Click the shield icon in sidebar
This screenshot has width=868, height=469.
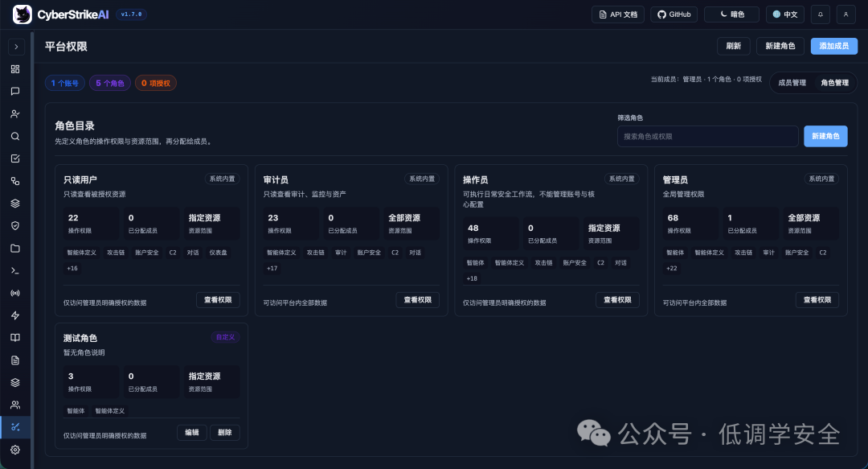(x=15, y=225)
